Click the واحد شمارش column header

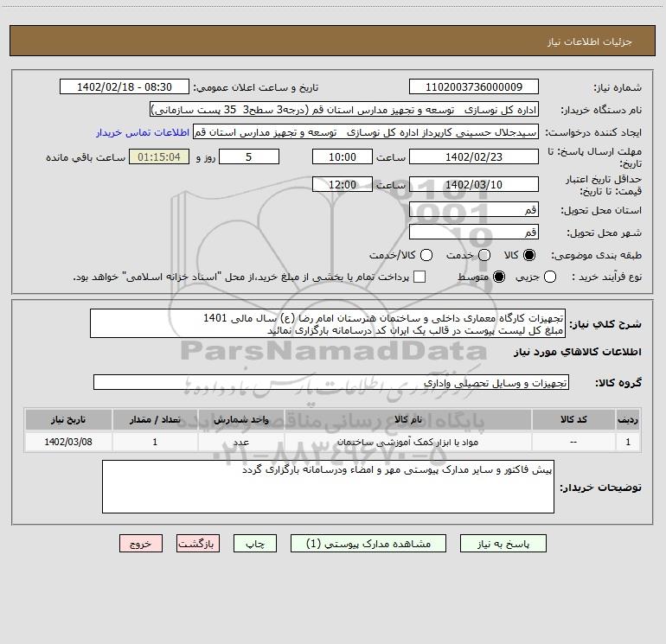pyautogui.click(x=240, y=419)
